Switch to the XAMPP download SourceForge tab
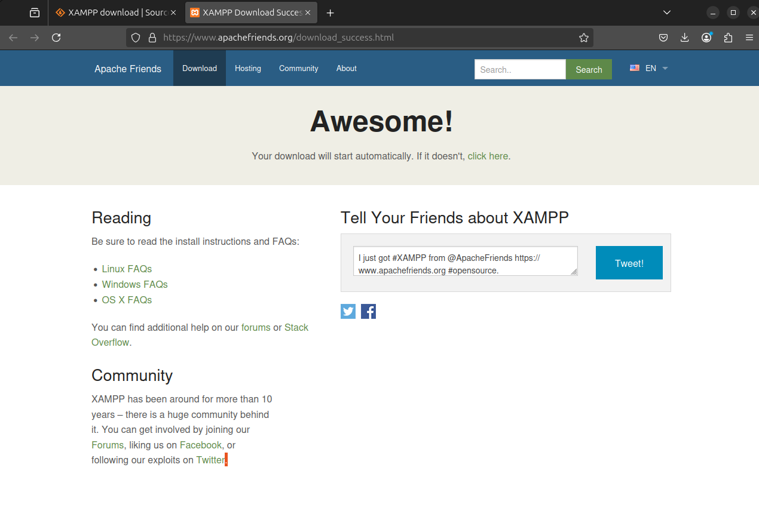 click(116, 13)
